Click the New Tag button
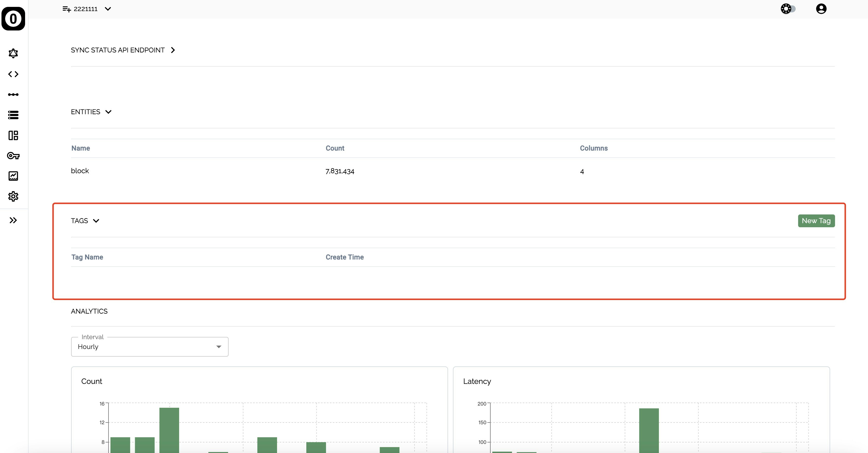Image resolution: width=868 pixels, height=453 pixels. pos(816,221)
